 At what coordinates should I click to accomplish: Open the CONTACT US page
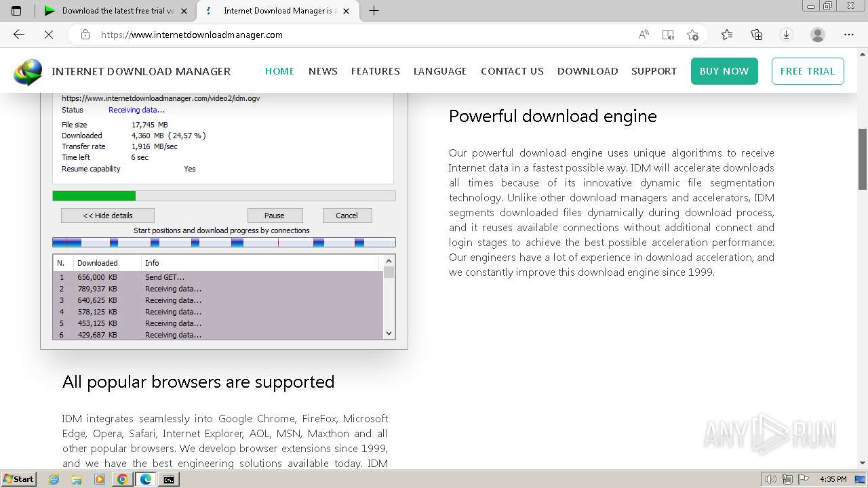[512, 71]
